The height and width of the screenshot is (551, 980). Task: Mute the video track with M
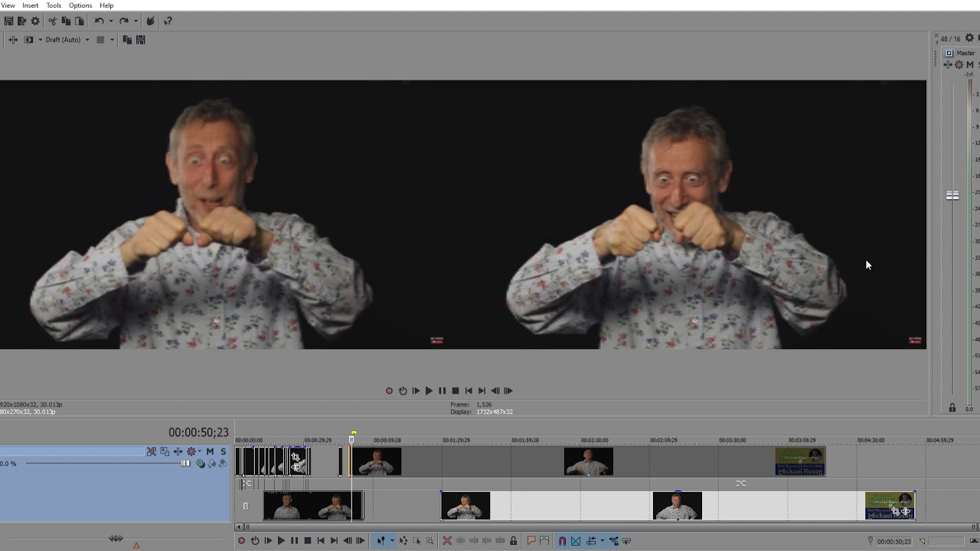click(x=210, y=452)
